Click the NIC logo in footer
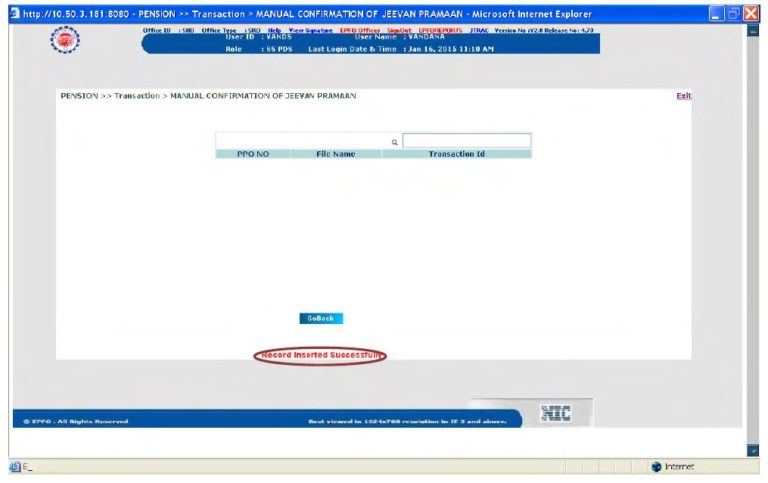This screenshot has height=483, width=768. coord(554,413)
